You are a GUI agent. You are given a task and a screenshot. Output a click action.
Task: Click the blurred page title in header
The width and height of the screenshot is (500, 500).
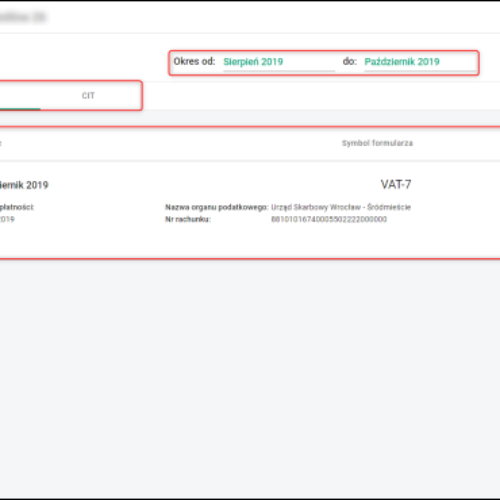[x=23, y=17]
